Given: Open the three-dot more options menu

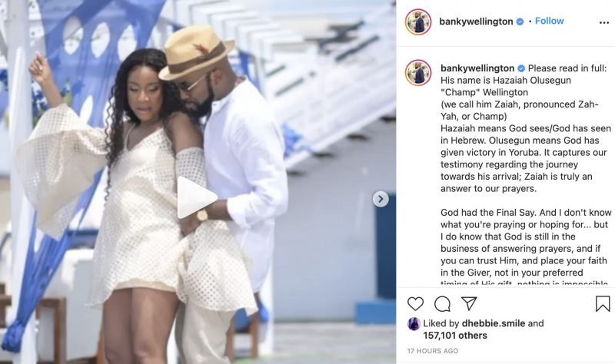Looking at the screenshot, I should coord(604,22).
